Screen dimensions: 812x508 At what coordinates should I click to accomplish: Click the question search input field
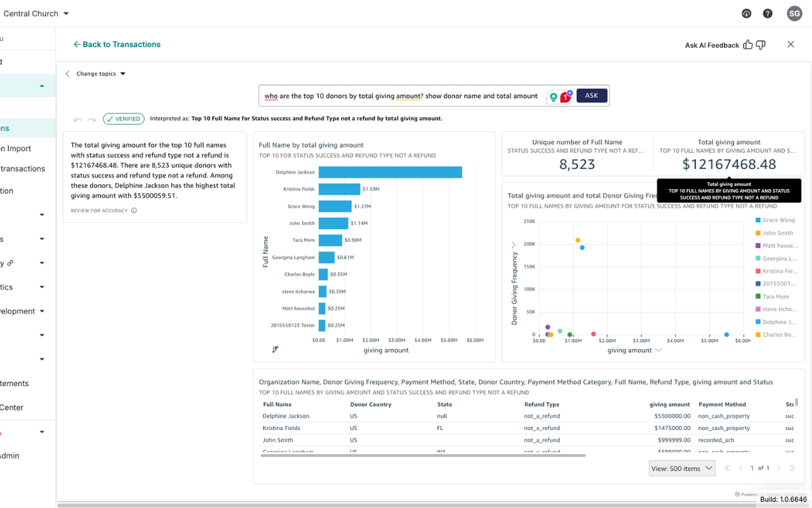click(x=401, y=96)
